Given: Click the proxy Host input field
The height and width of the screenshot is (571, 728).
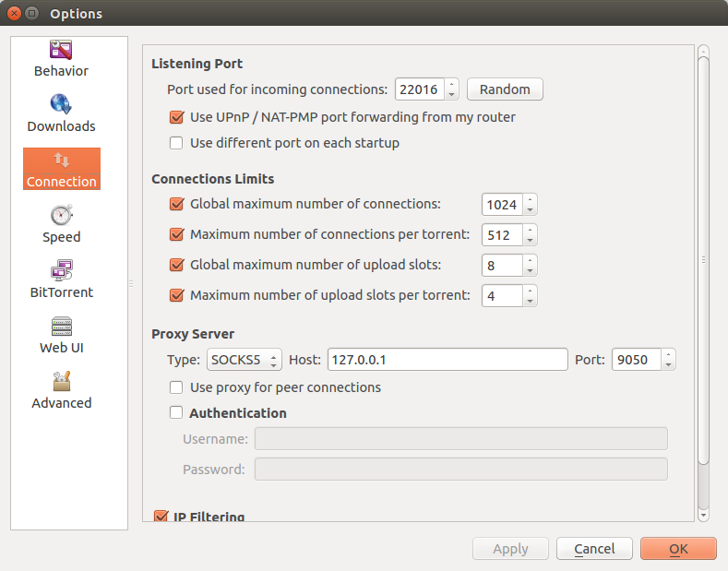Looking at the screenshot, I should pos(448,360).
